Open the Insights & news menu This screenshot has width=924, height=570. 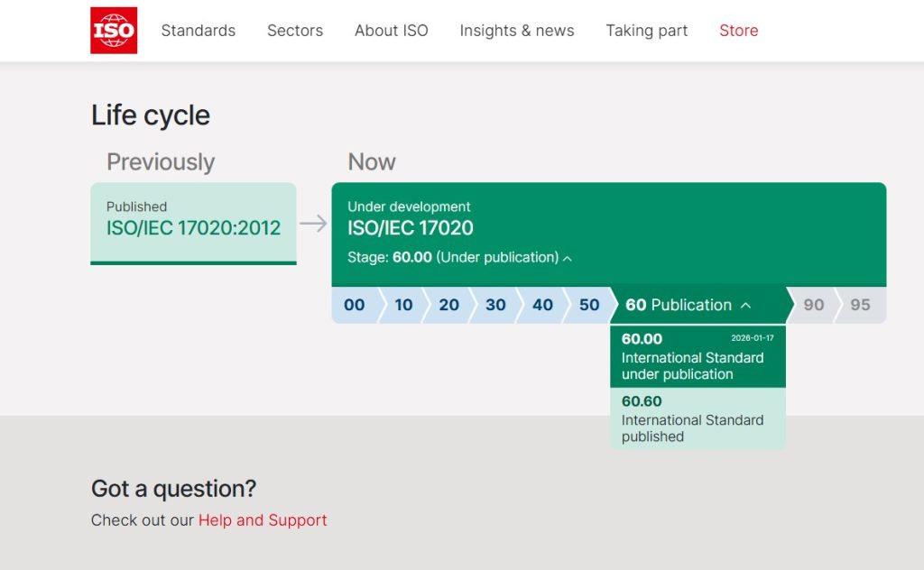[516, 30]
